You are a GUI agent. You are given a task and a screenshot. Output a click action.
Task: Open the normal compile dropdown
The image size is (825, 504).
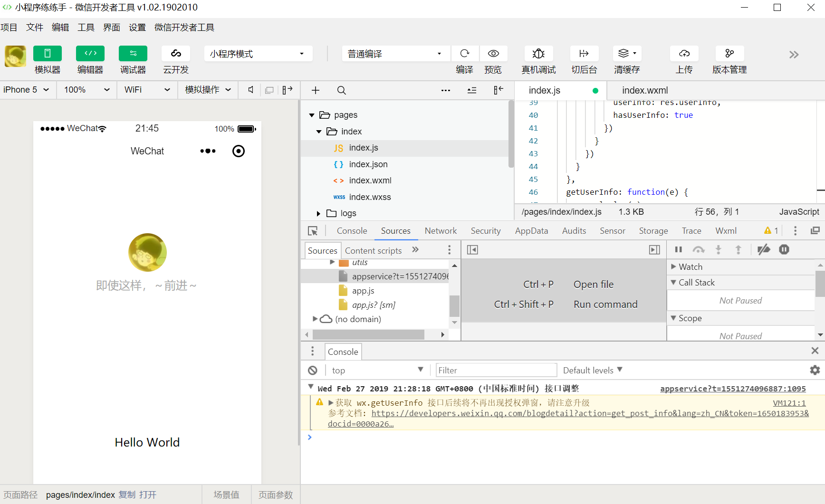point(396,54)
